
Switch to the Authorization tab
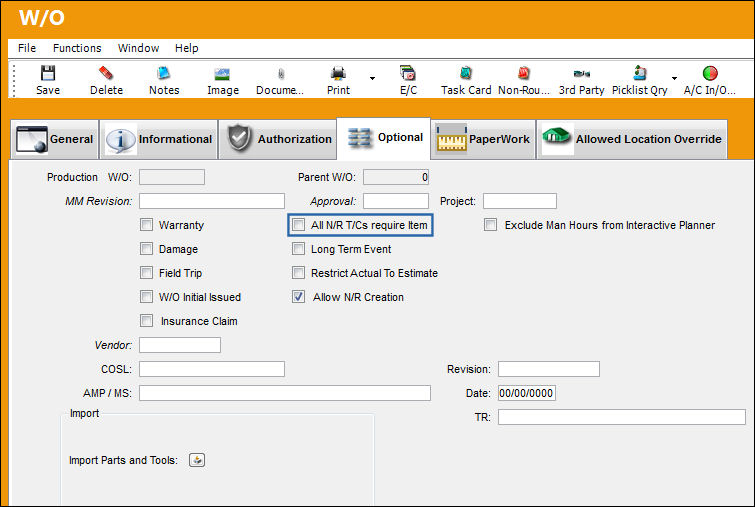point(278,139)
